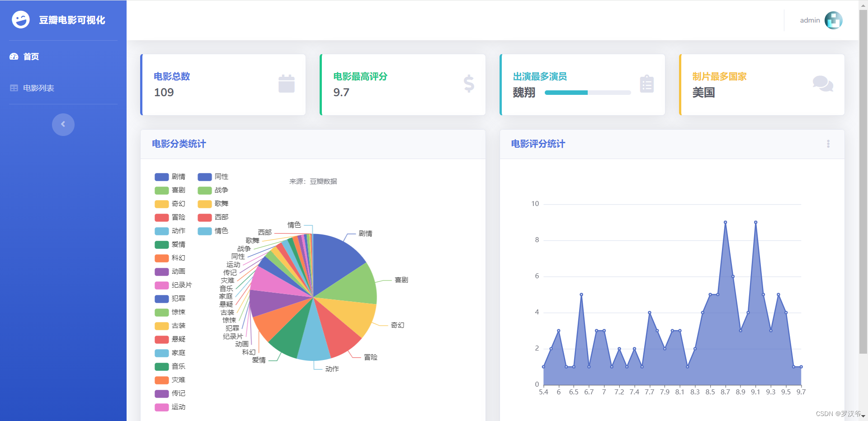This screenshot has width=868, height=421.
Task: Click the chat bubbles icon in 制片最多国家 card
Action: click(x=822, y=84)
